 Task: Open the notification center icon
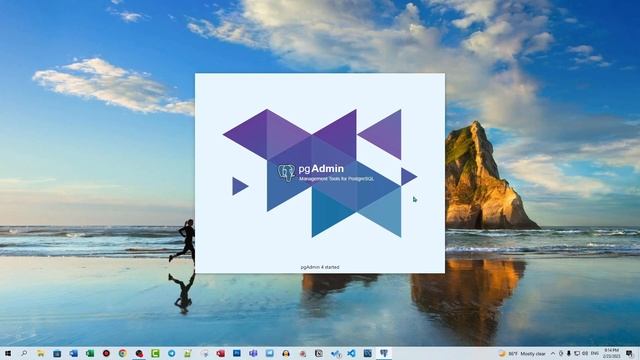[x=629, y=353]
